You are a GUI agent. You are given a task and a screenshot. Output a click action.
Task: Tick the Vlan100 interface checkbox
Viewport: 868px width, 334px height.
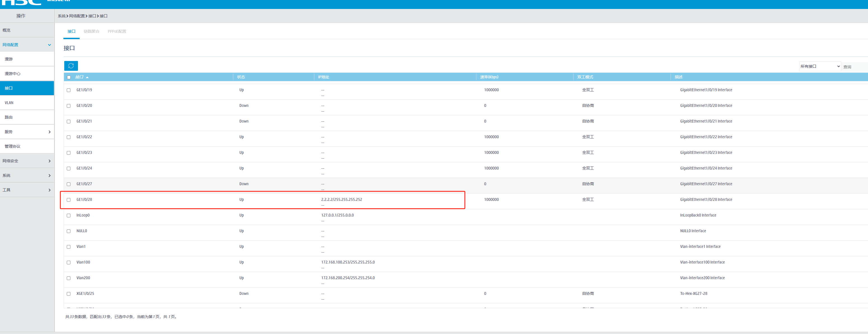pos(69,262)
